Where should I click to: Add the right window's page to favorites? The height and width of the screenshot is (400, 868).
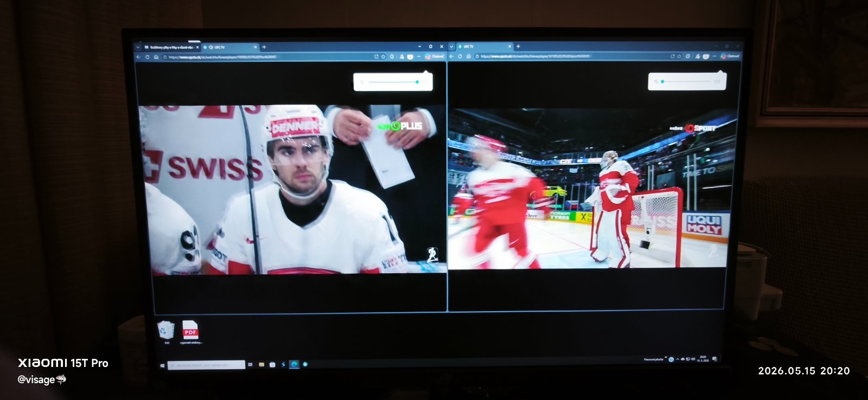(x=680, y=56)
